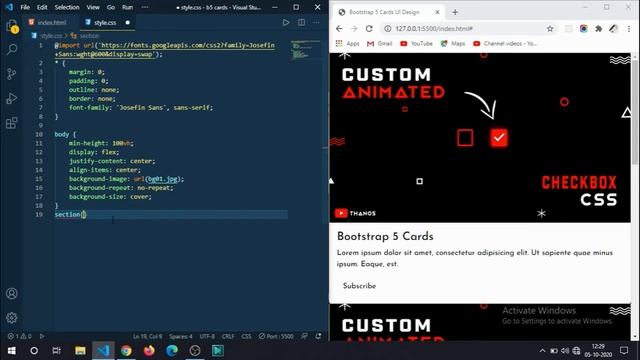Open the YouTube bookmark
The image size is (640, 360).
click(x=416, y=44)
